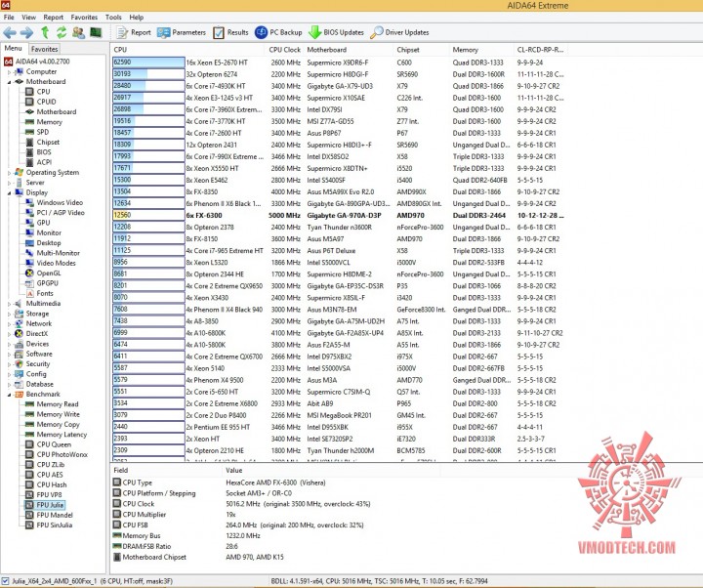The width and height of the screenshot is (703, 588).
Task: Open the View menu
Action: tap(28, 17)
